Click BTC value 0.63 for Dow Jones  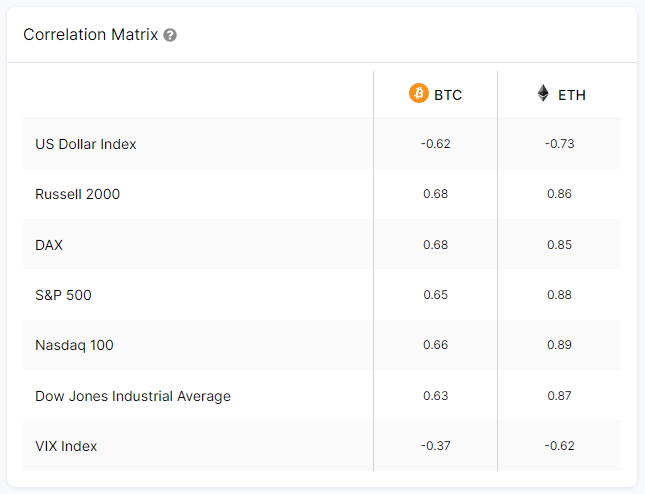[436, 396]
